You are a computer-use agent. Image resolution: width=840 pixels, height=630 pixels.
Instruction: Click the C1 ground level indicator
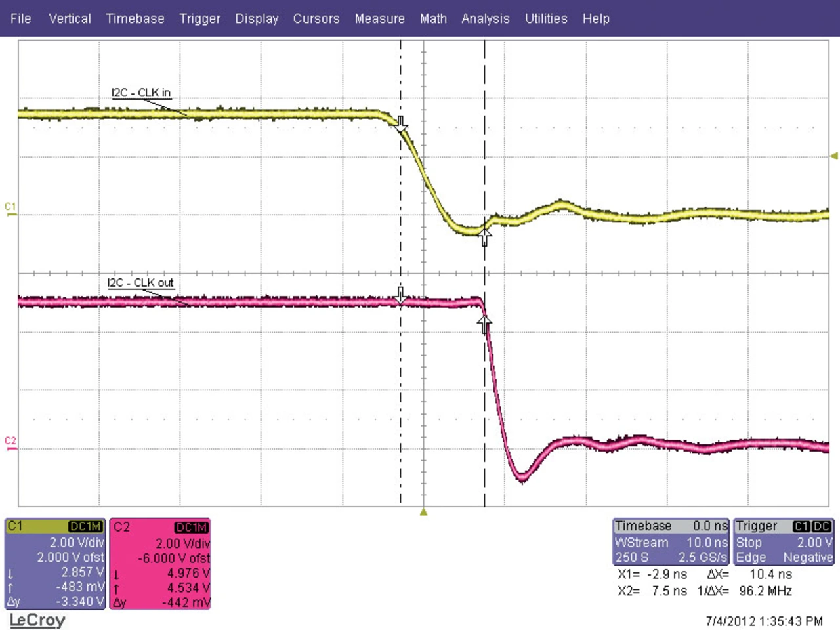[10, 209]
